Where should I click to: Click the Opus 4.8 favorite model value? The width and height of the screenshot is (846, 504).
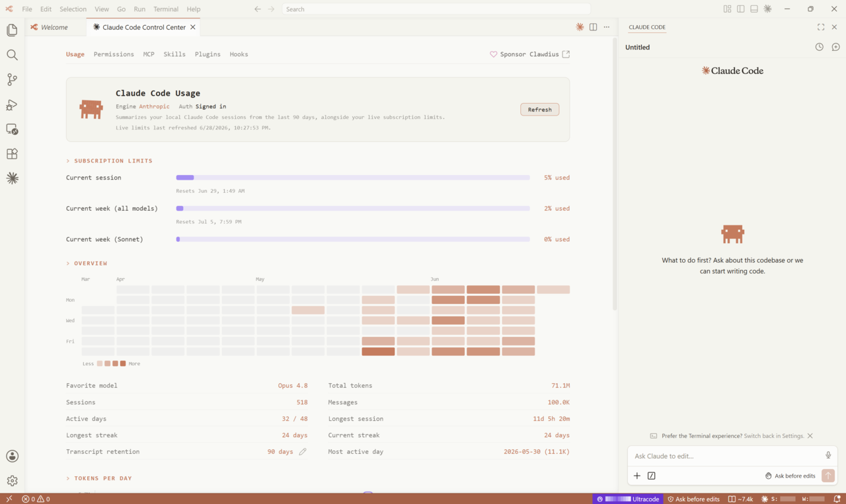pos(293,386)
